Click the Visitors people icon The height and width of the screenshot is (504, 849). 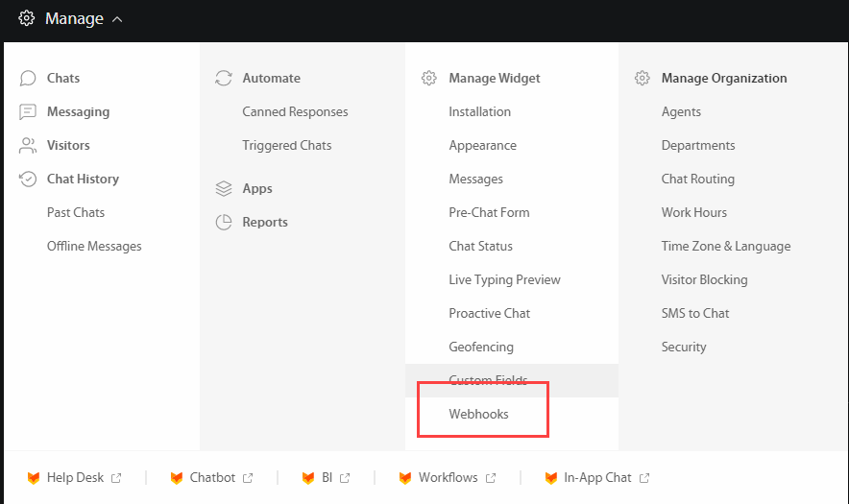[29, 146]
